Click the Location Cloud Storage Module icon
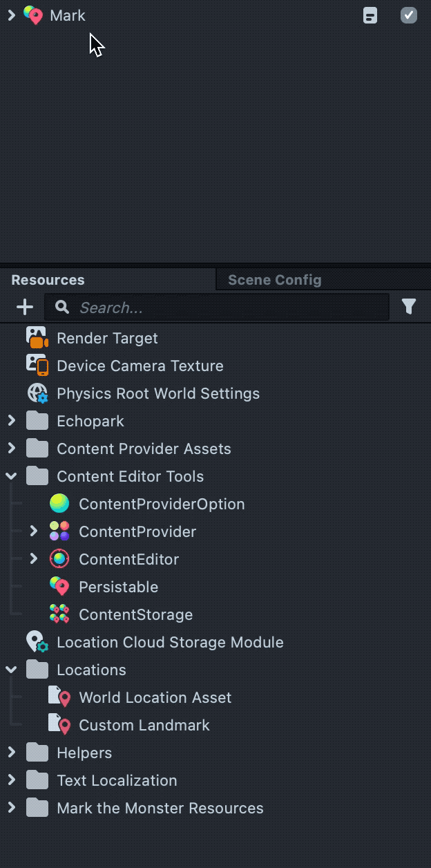Viewport: 431px width, 868px height. pyautogui.click(x=37, y=642)
